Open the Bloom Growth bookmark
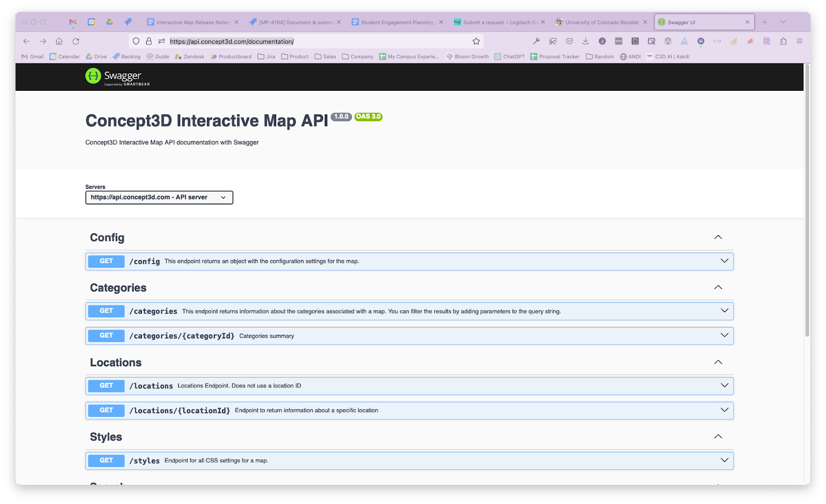The width and height of the screenshot is (826, 504). [467, 57]
